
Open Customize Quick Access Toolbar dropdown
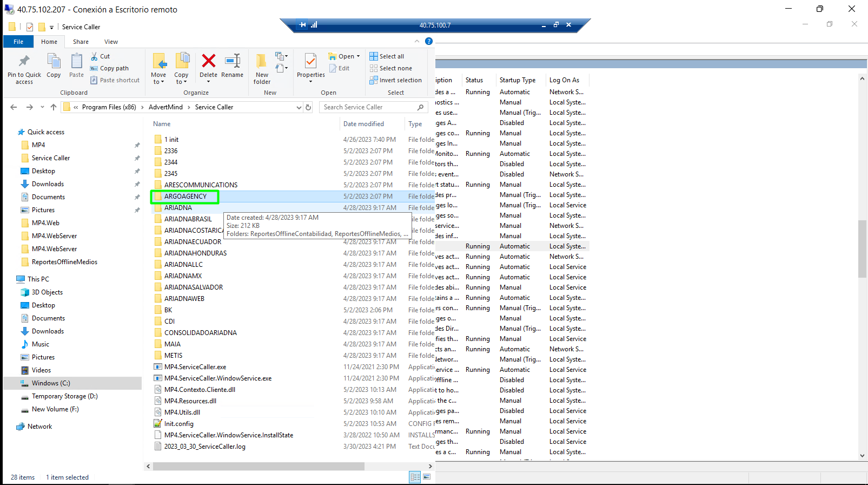52,27
